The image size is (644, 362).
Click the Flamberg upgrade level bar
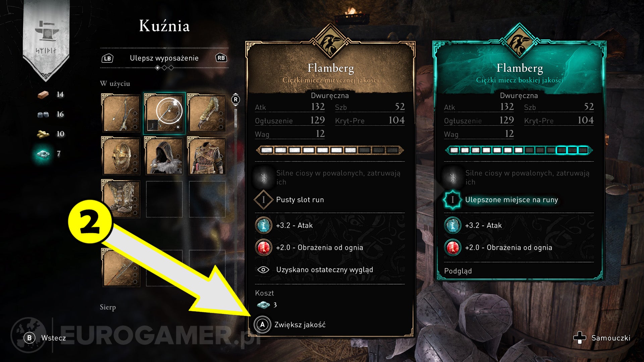click(330, 150)
